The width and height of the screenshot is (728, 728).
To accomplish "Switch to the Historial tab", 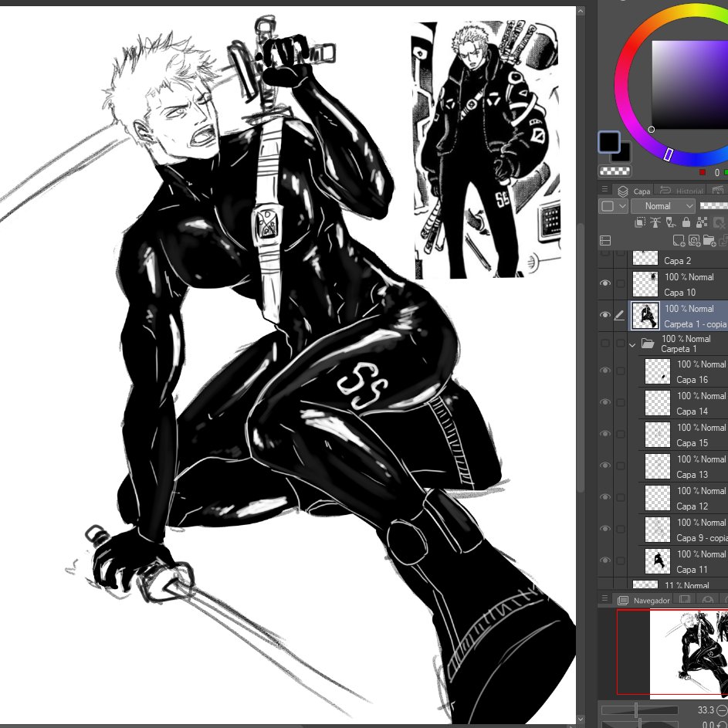I will coord(682,191).
